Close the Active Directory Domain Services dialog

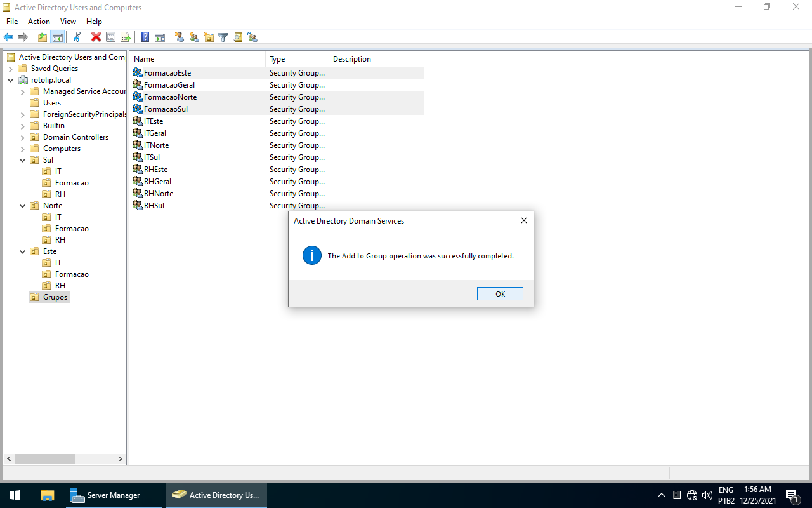click(523, 221)
